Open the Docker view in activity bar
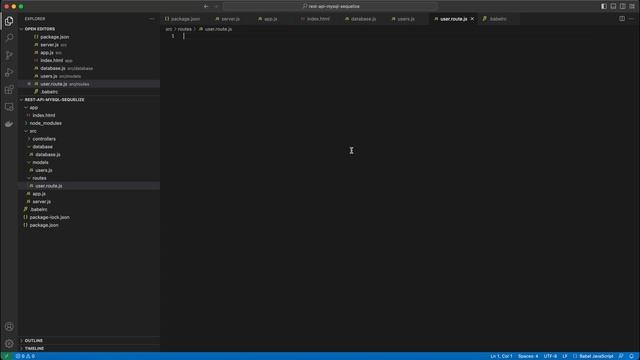The width and height of the screenshot is (640, 360). coord(9,124)
